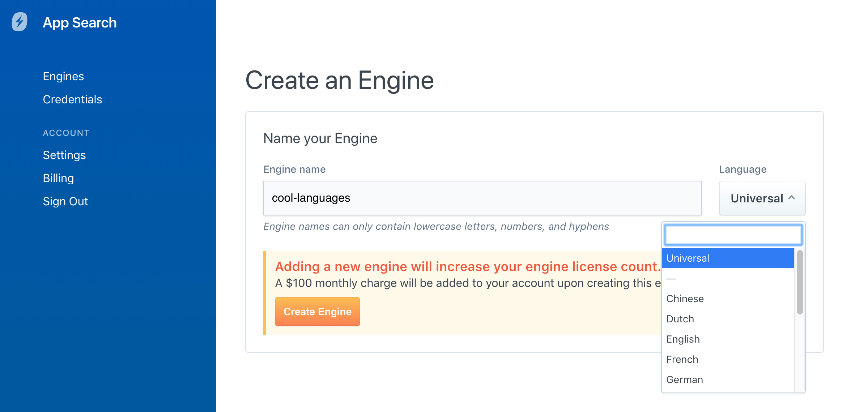Choose German at the bottom of the list
Image resolution: width=868 pixels, height=412 pixels.
tap(684, 379)
